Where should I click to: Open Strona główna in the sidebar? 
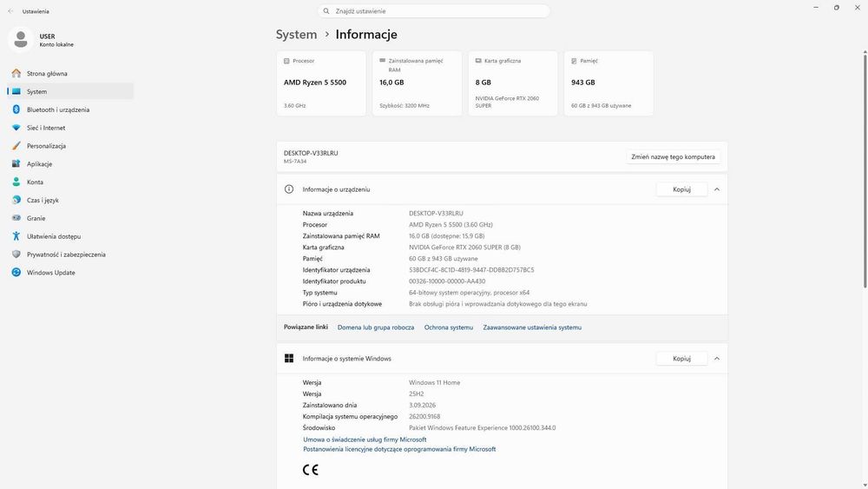click(70, 73)
